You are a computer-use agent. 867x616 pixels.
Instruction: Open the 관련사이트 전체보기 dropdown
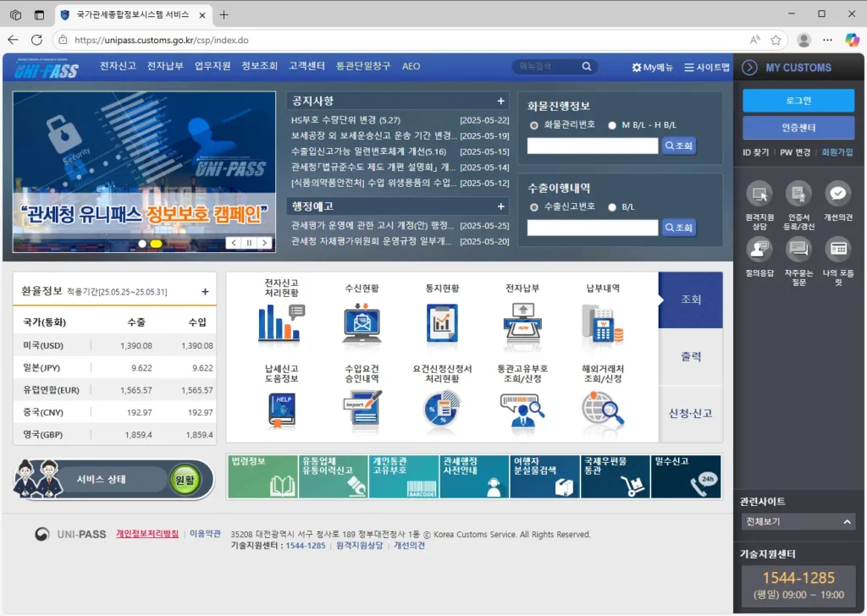click(x=798, y=521)
